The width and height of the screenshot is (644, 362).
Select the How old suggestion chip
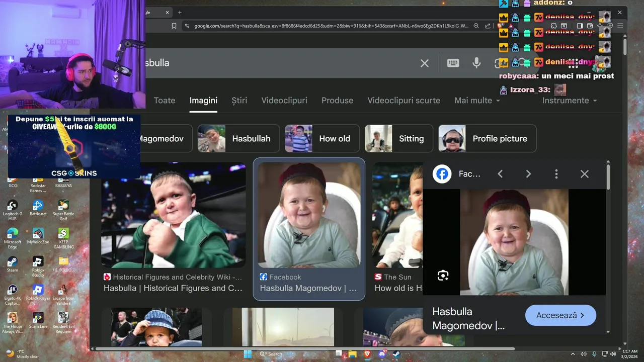[322, 138]
